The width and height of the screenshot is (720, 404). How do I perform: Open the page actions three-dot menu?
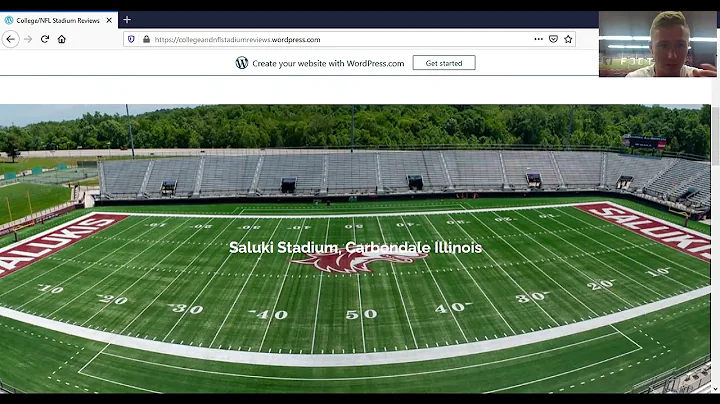pos(539,39)
